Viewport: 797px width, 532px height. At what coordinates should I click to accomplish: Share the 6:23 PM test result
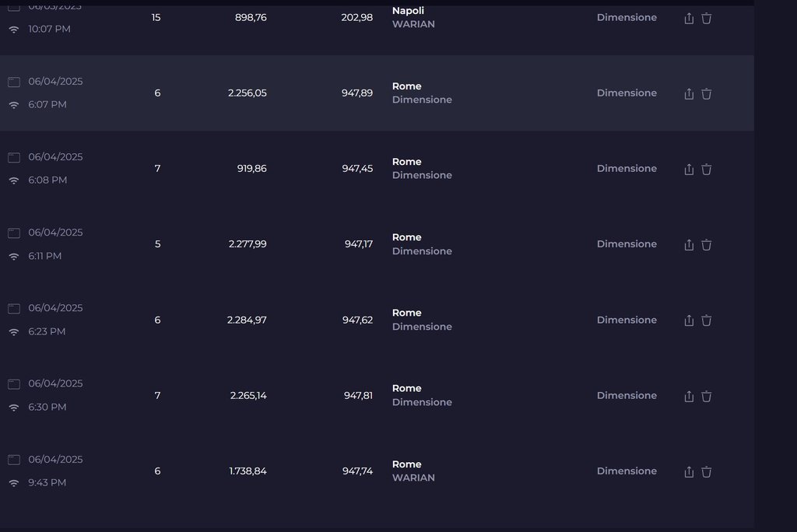(x=689, y=320)
